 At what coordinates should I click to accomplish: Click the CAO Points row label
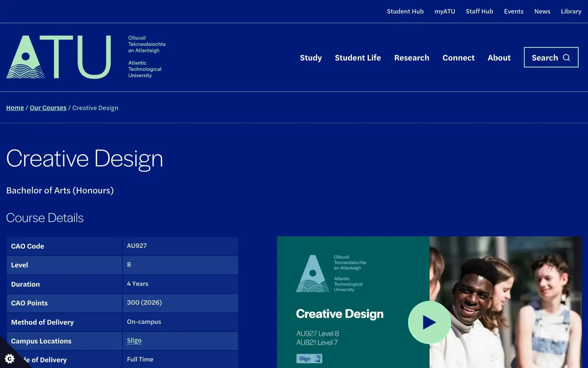pos(29,303)
